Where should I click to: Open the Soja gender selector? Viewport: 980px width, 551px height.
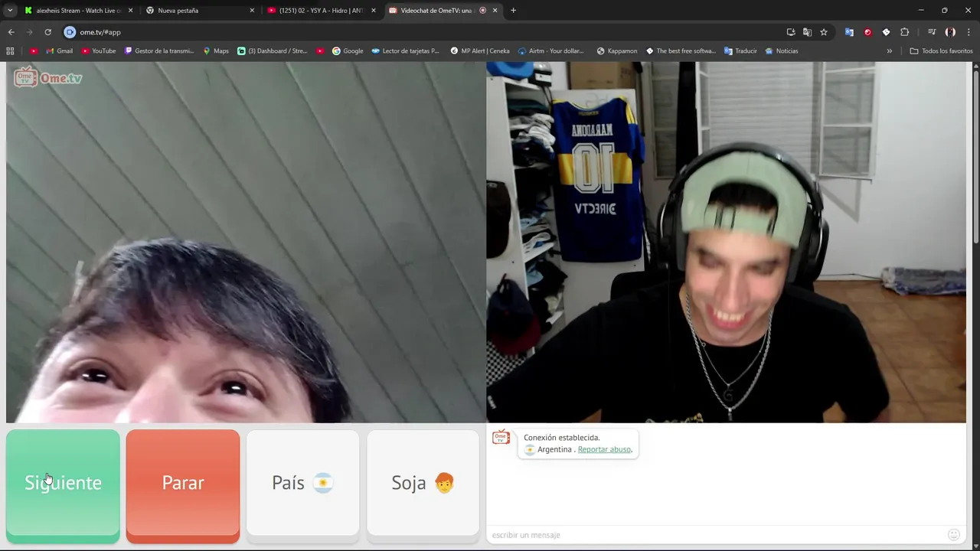click(x=423, y=483)
